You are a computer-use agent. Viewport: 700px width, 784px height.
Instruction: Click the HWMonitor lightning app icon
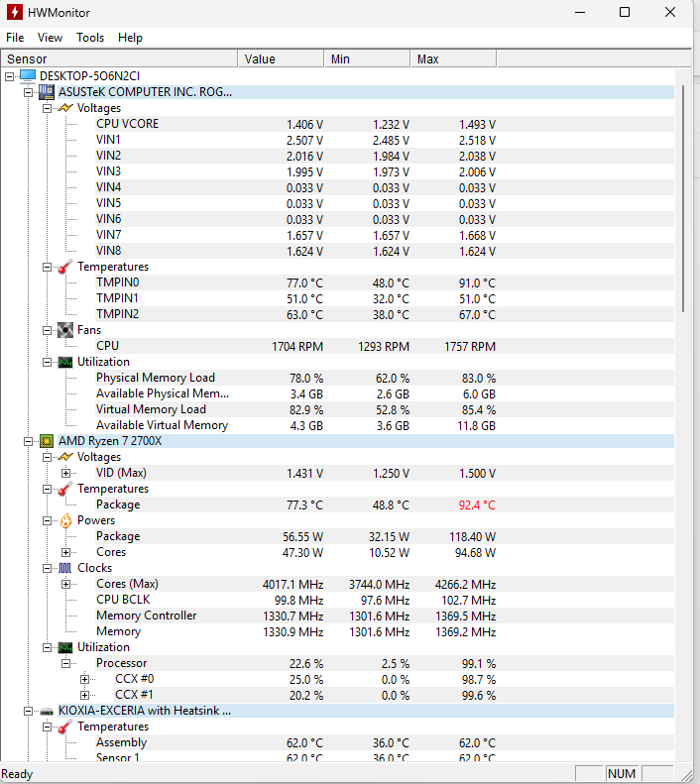(x=15, y=12)
